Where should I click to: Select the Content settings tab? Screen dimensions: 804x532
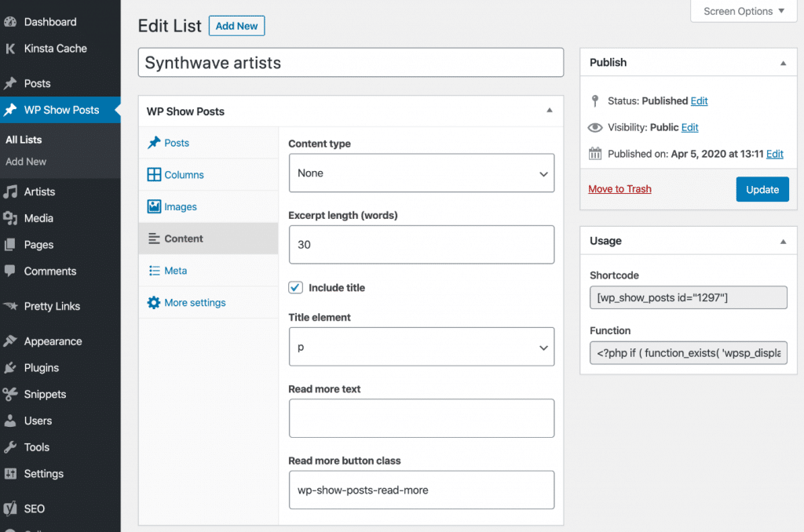(x=208, y=239)
